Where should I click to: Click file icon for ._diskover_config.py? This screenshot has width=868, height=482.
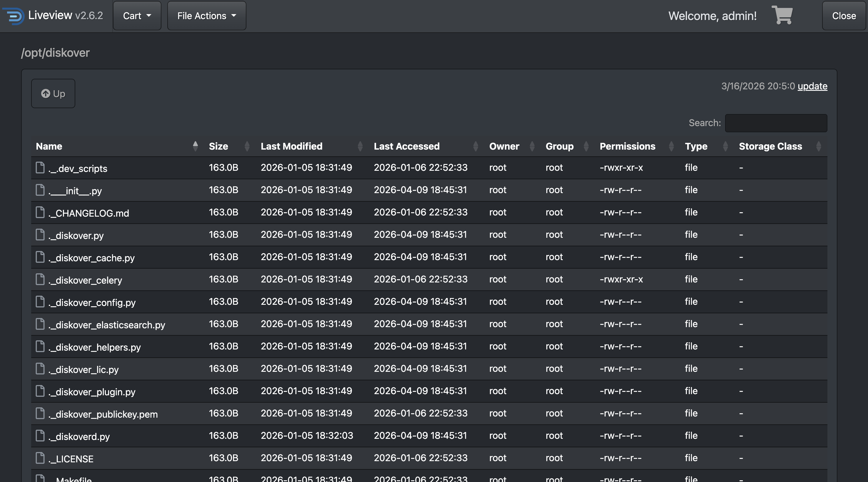pyautogui.click(x=40, y=302)
